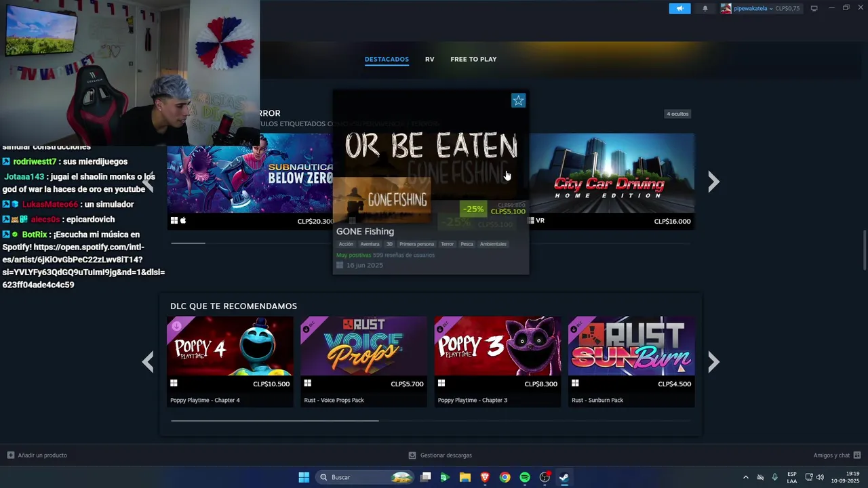Click the CLP$16.000 City Car Driving price

click(x=672, y=221)
